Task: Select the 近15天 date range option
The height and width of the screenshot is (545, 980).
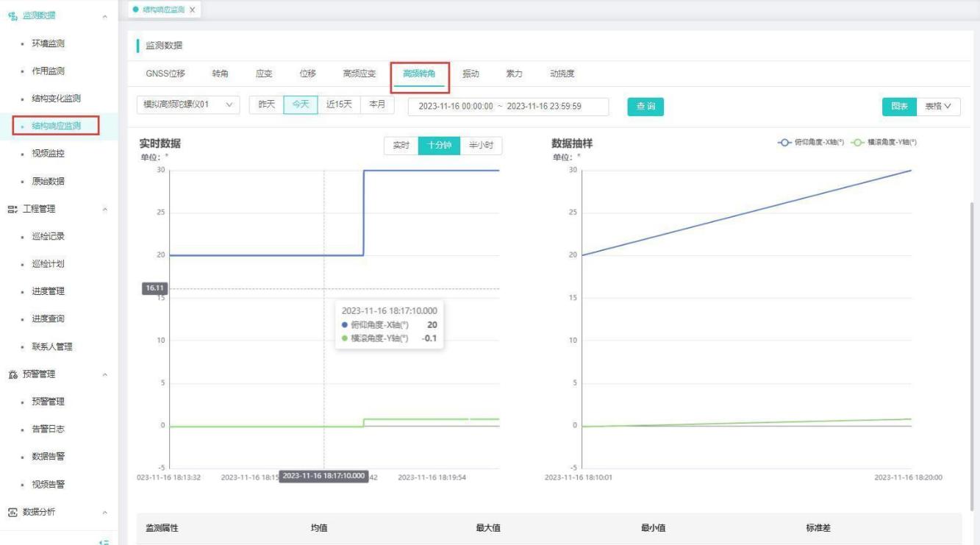Action: coord(339,105)
